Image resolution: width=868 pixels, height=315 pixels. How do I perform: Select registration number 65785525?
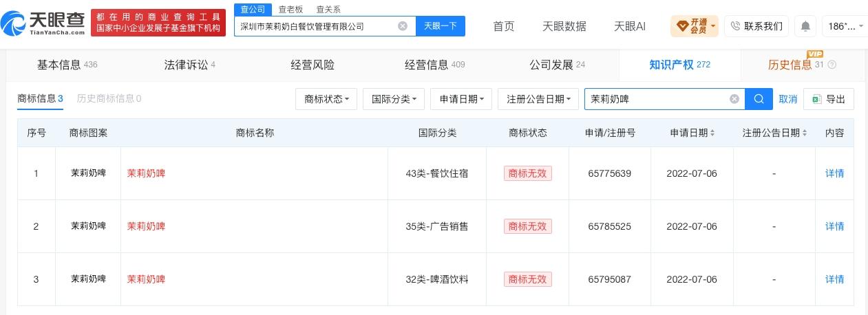(x=610, y=226)
